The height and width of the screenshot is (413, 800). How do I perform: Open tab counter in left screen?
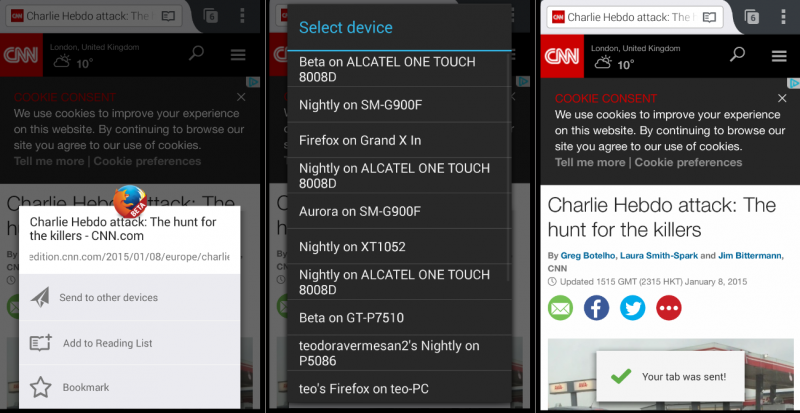pyautogui.click(x=210, y=16)
